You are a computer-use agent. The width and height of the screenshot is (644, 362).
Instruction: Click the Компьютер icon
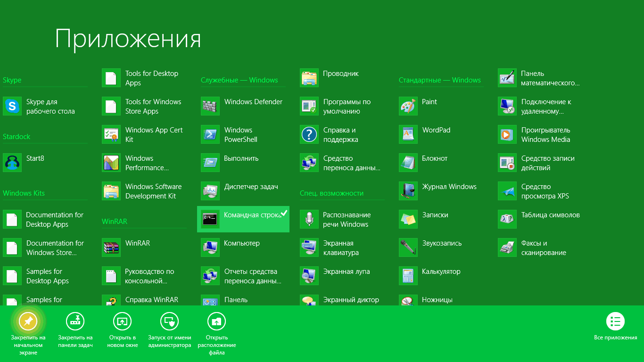[x=210, y=248]
